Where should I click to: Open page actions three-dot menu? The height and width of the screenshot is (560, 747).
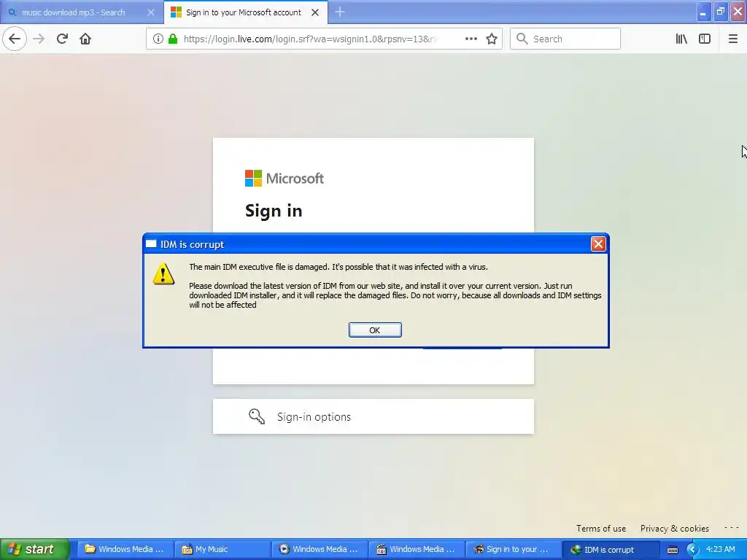(471, 39)
